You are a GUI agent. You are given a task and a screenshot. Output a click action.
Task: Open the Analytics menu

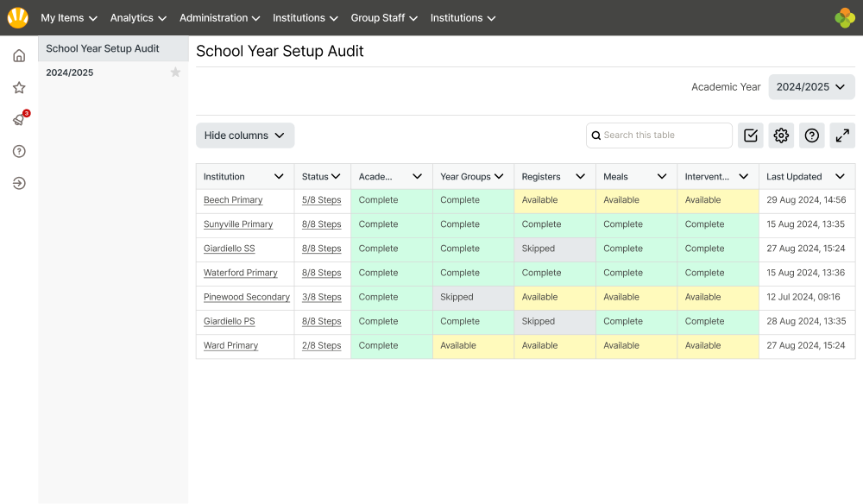click(x=138, y=17)
